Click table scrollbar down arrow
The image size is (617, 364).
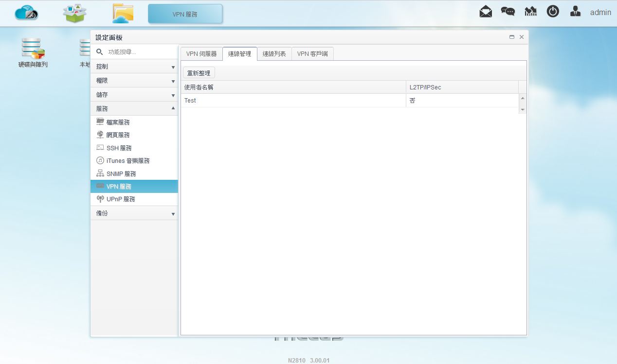tap(523, 110)
